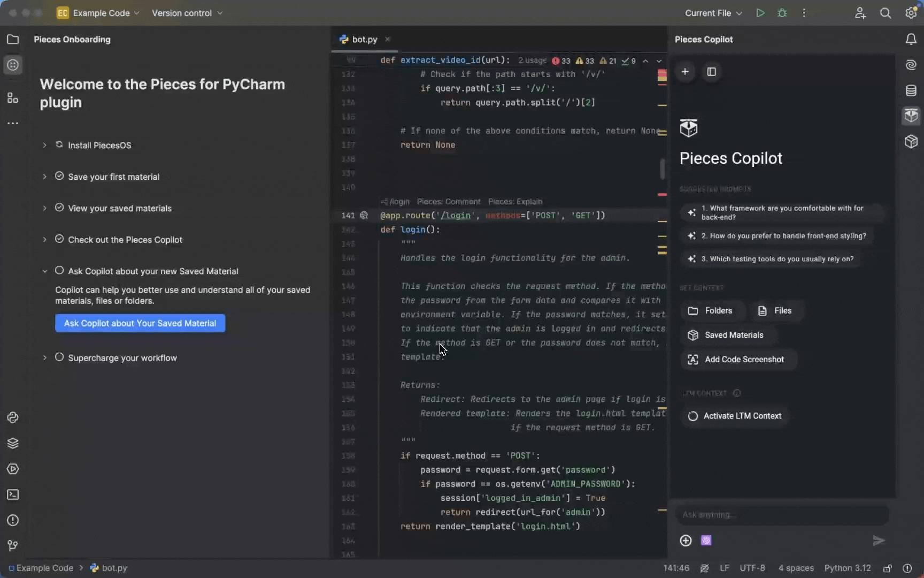Open Search Everywhere magnifier icon
This screenshot has height=578, width=924.
885,13
